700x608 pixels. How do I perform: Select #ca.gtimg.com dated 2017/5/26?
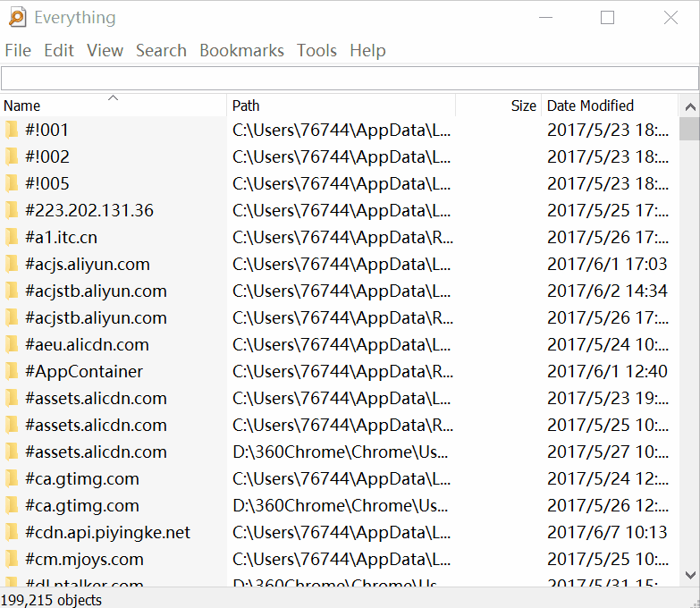82,506
